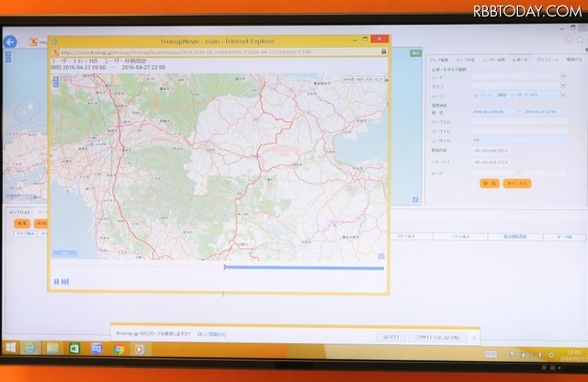588x382 pixels.
Task: Click the lock icon in the address bar
Action: pos(382,51)
